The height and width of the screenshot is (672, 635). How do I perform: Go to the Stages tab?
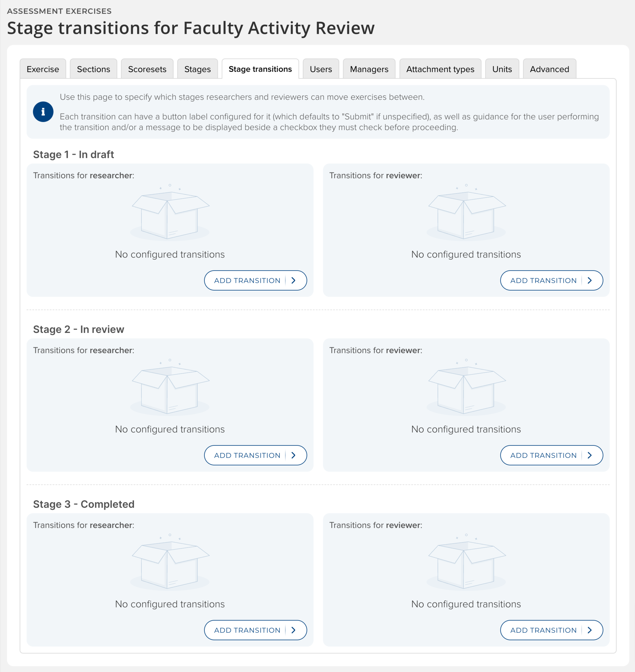pos(197,69)
